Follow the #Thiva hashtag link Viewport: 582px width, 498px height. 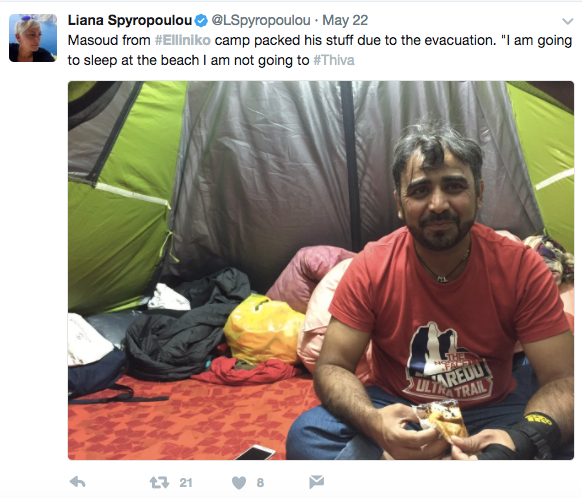click(x=334, y=60)
